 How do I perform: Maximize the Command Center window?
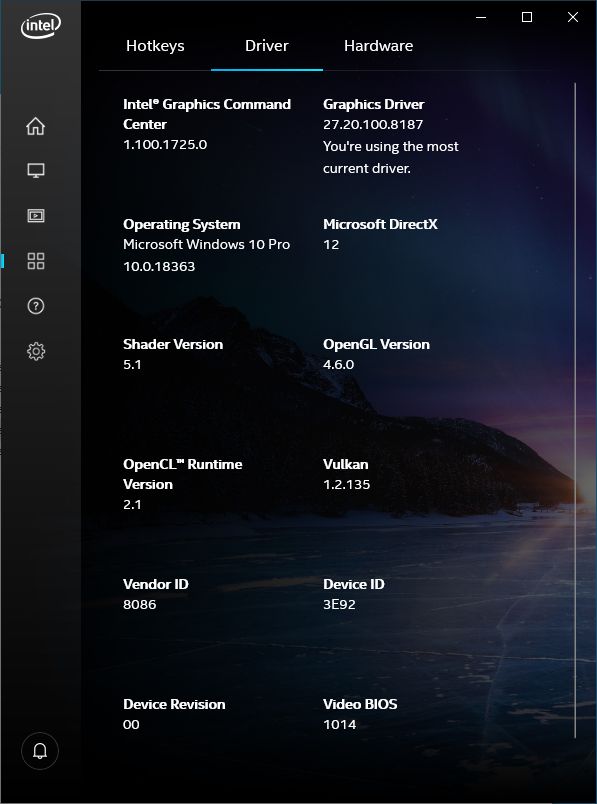(527, 17)
